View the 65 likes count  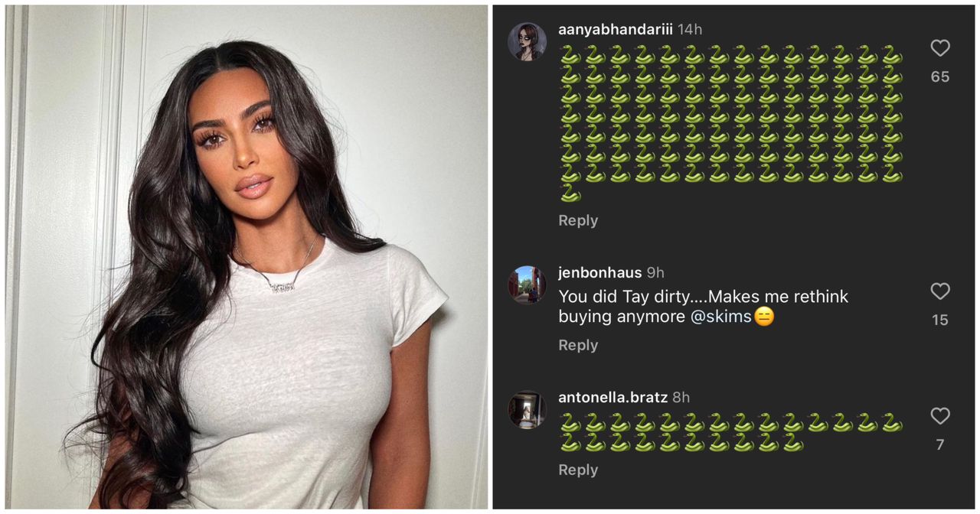click(940, 76)
